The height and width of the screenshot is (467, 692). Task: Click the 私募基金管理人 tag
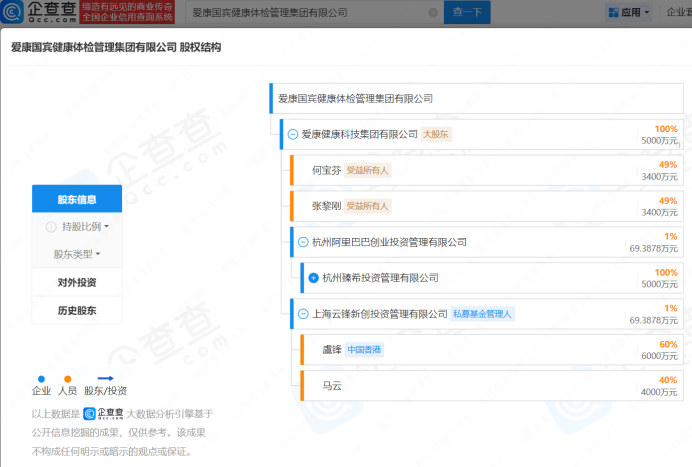482,314
